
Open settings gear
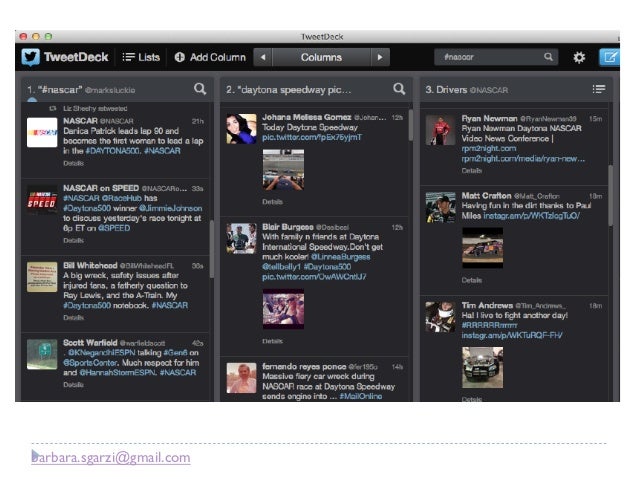pyautogui.click(x=579, y=57)
